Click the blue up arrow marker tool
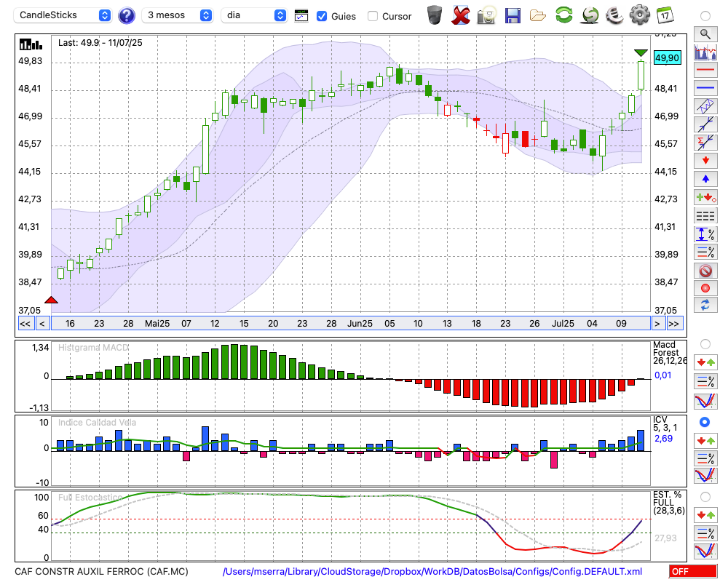Viewport: 728px width, 582px height. tap(705, 179)
